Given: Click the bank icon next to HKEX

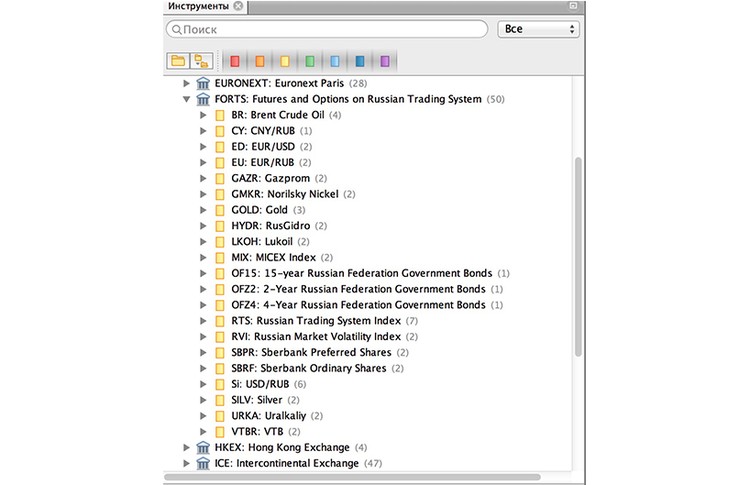Looking at the screenshot, I should [203, 447].
